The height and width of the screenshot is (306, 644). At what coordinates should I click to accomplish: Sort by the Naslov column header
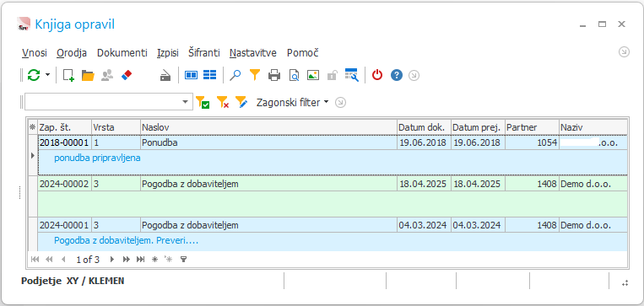click(268, 127)
